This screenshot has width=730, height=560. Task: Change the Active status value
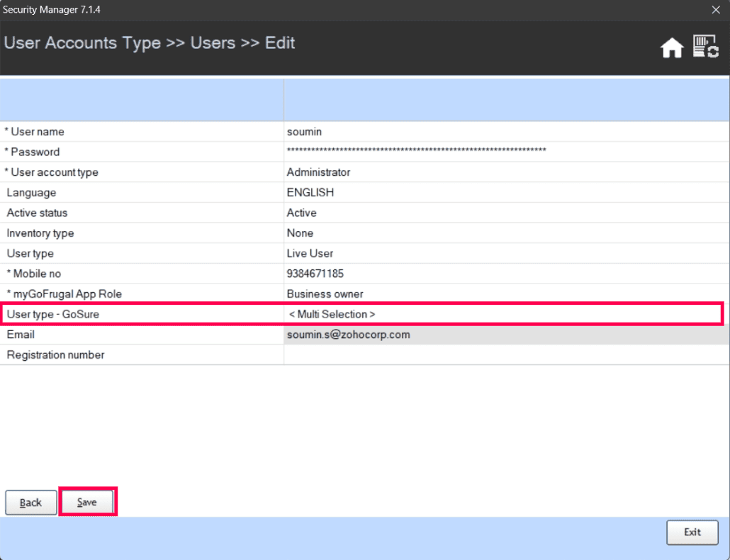coord(507,213)
